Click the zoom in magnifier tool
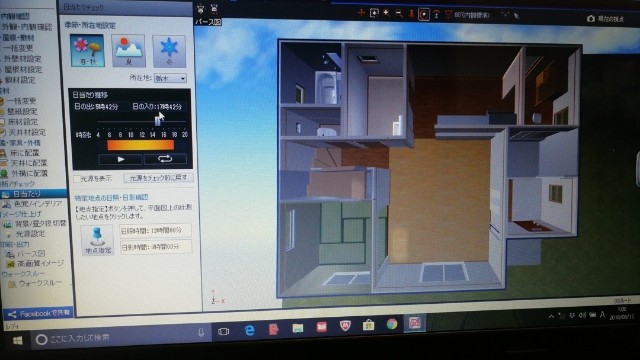The width and height of the screenshot is (640, 360). 386,13
